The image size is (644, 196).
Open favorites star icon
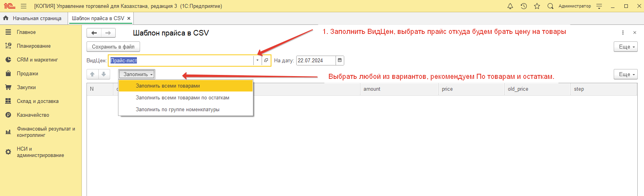537,6
